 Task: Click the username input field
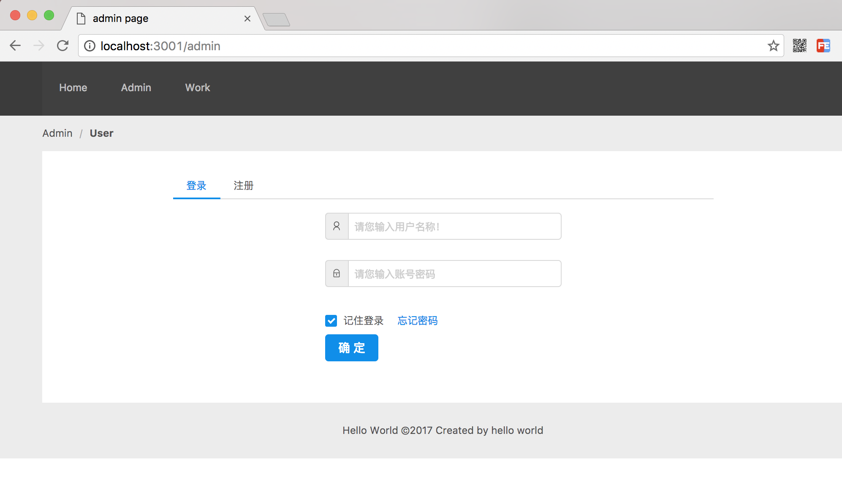point(454,226)
